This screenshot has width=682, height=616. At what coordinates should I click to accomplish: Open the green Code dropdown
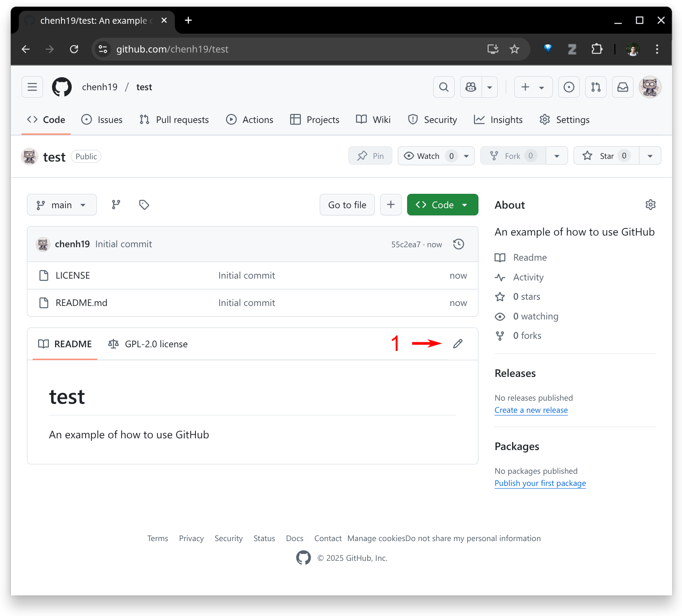443,205
